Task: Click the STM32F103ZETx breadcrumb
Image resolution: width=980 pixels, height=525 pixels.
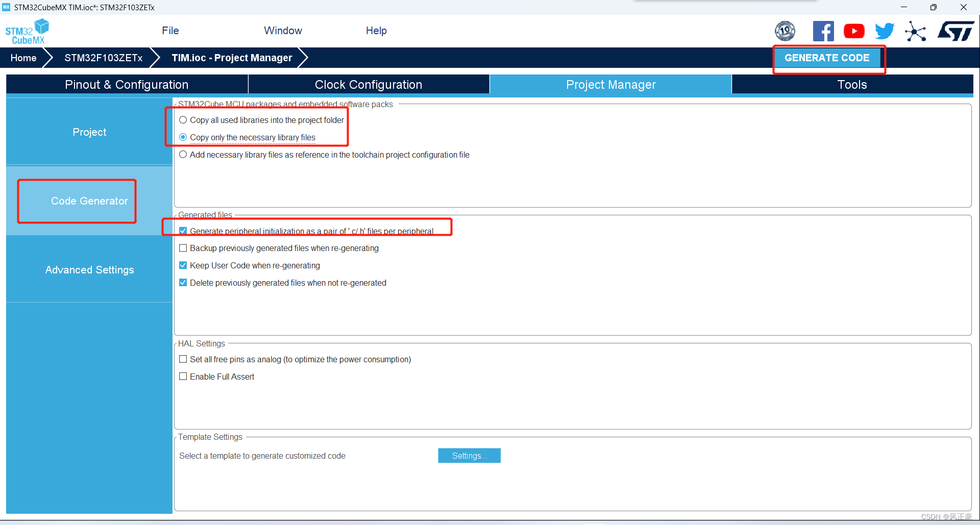Action: click(103, 58)
